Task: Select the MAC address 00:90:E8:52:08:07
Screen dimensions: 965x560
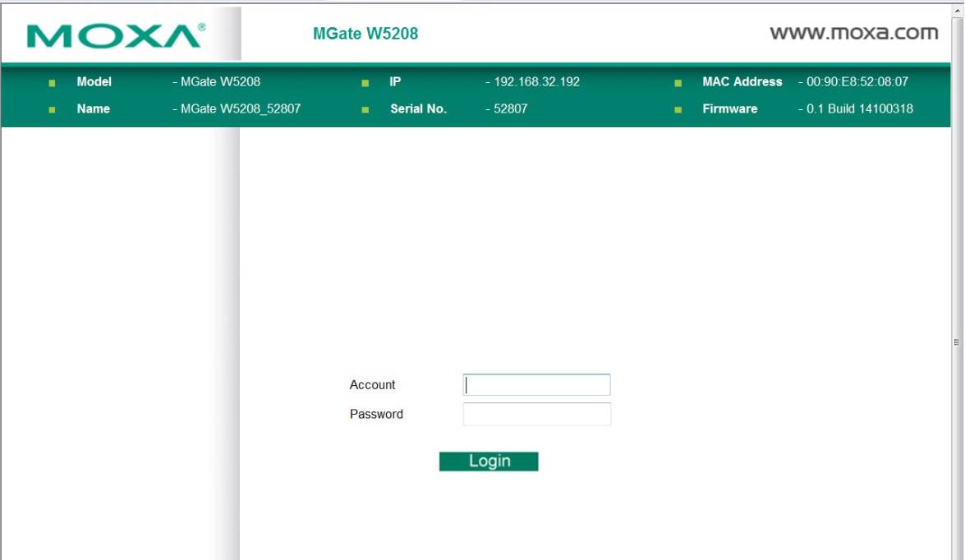Action: tap(857, 82)
